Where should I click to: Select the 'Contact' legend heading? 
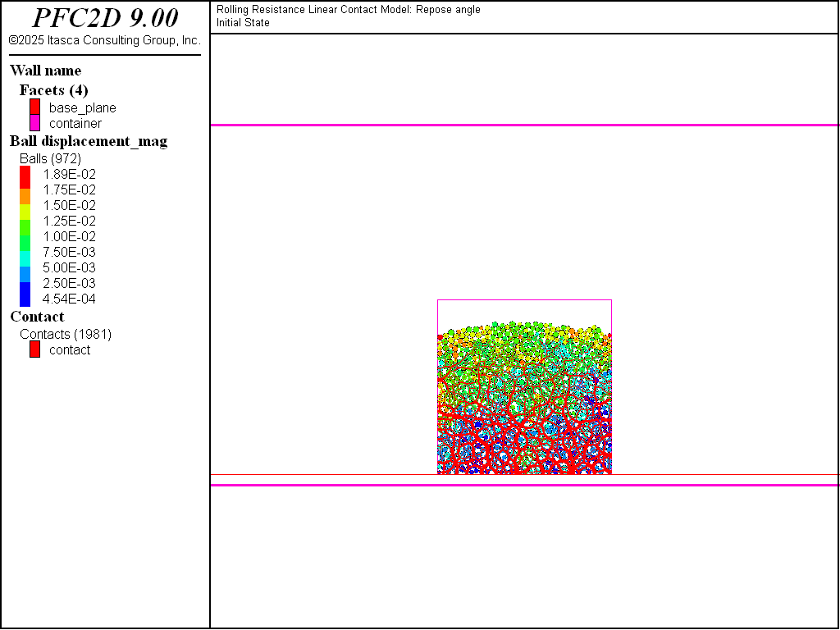37,317
